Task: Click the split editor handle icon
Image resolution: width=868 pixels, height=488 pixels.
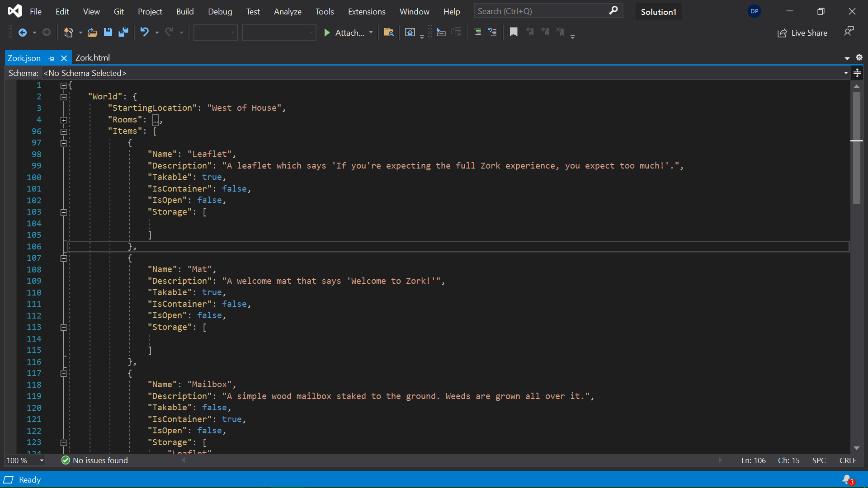Action: point(857,73)
